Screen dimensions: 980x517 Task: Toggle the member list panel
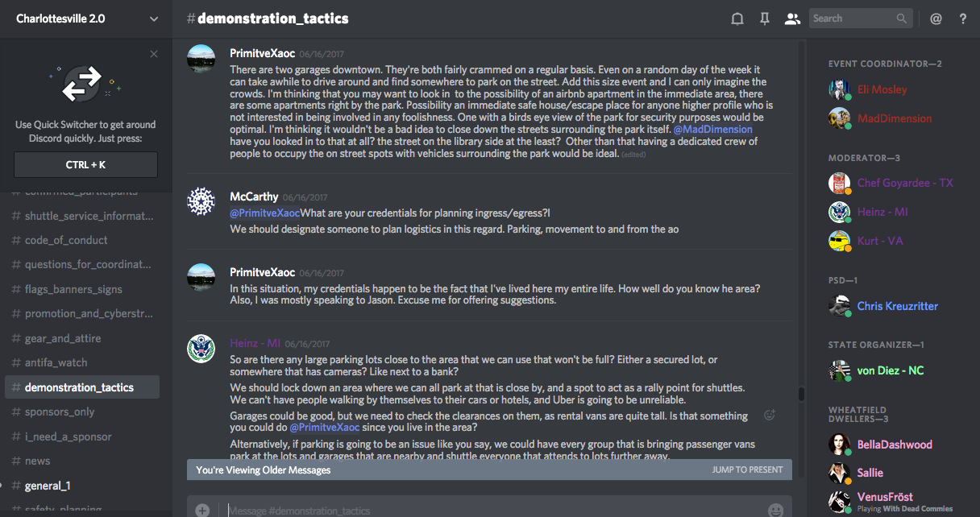(792, 19)
